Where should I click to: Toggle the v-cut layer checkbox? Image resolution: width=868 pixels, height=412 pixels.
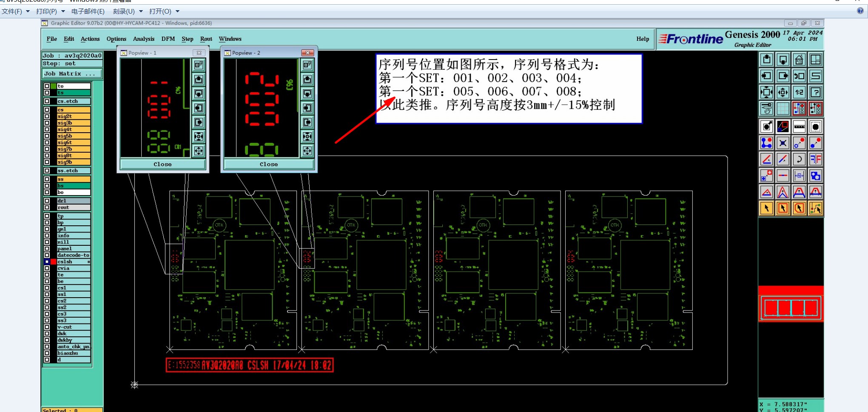coord(47,327)
